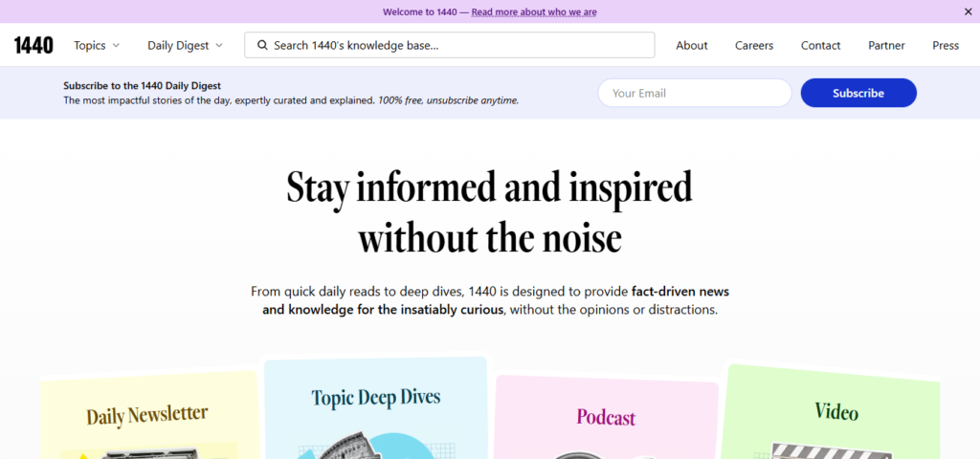Expand the Daily Digest dropdown menu
The height and width of the screenshot is (459, 980).
coord(185,45)
